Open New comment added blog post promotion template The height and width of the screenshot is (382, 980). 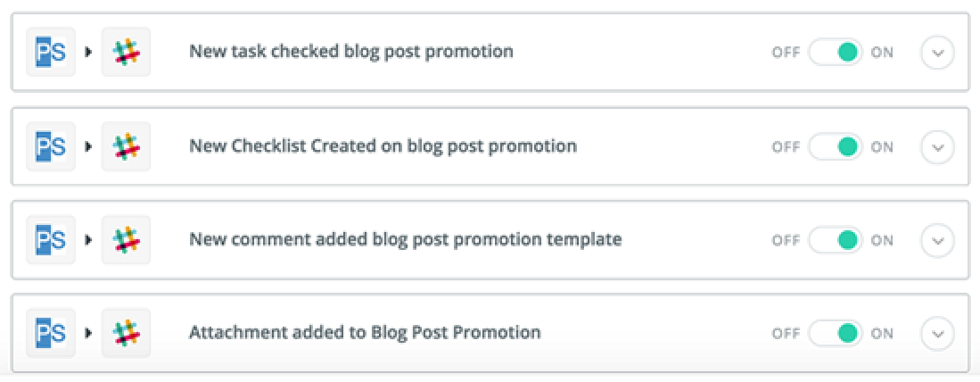pyautogui.click(x=406, y=240)
